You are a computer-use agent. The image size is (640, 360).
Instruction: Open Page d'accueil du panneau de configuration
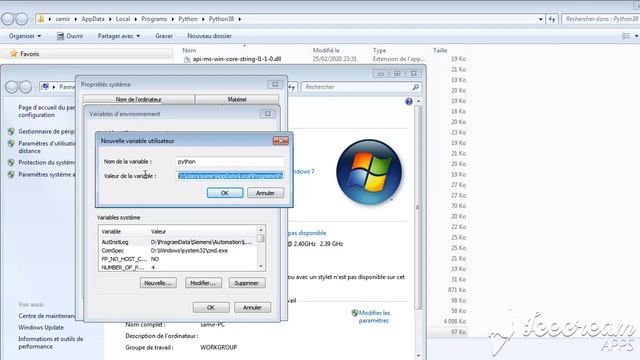tap(47, 111)
